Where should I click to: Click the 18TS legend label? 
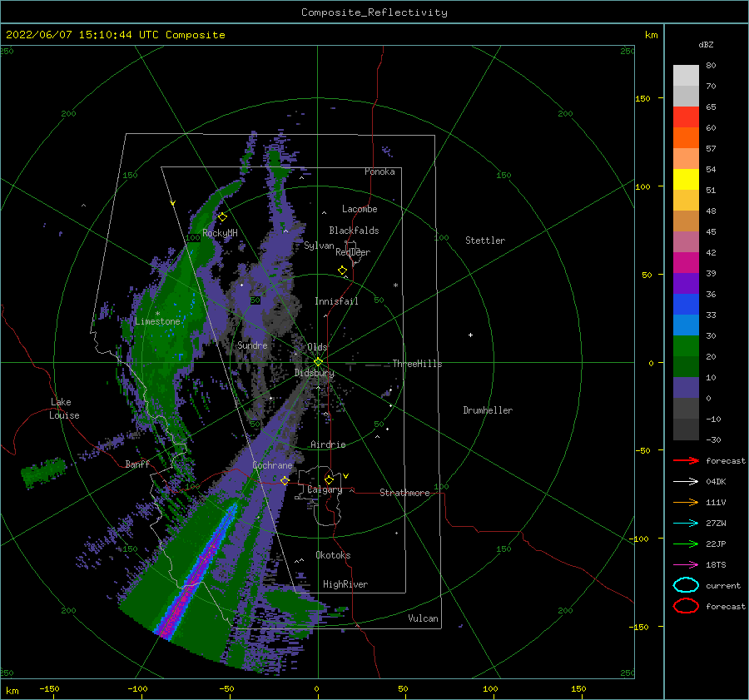point(716,565)
